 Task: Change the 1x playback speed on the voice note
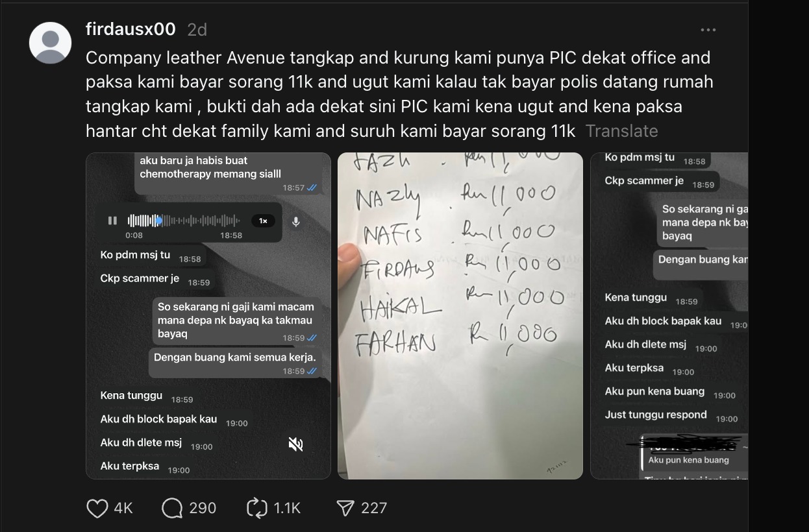click(x=263, y=221)
